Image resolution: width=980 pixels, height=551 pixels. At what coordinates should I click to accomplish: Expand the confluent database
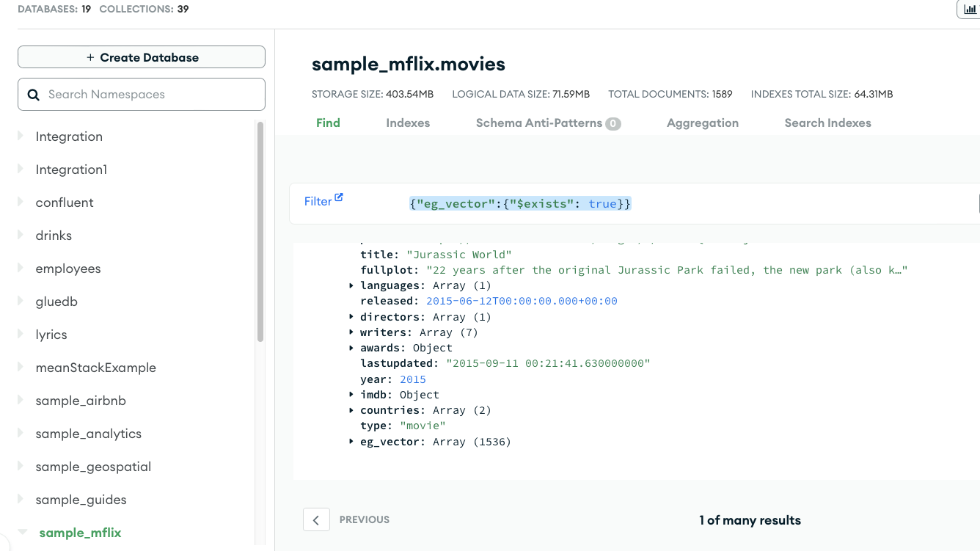tap(21, 202)
